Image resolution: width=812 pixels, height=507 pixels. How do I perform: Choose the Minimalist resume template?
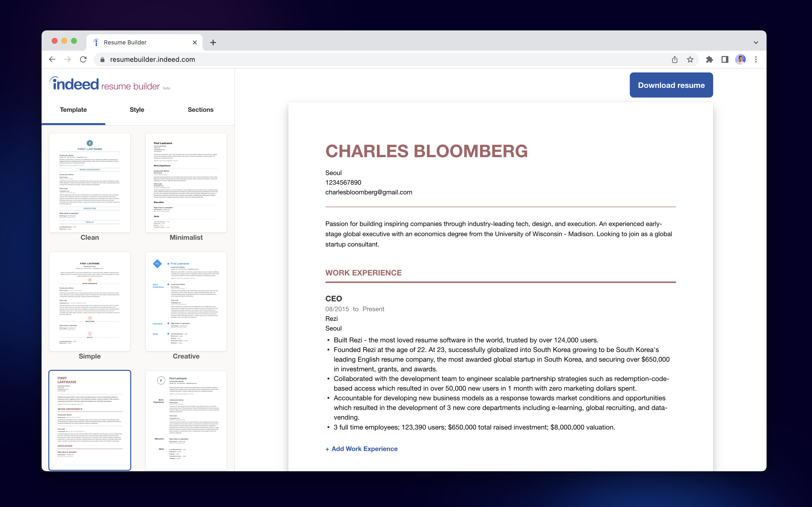[186, 183]
